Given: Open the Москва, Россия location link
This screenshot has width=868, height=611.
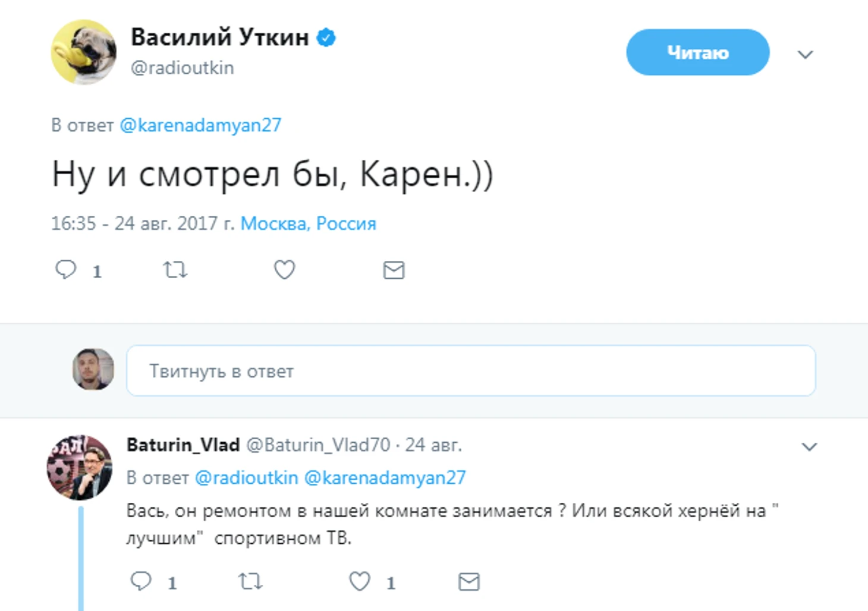Looking at the screenshot, I should coord(308,223).
